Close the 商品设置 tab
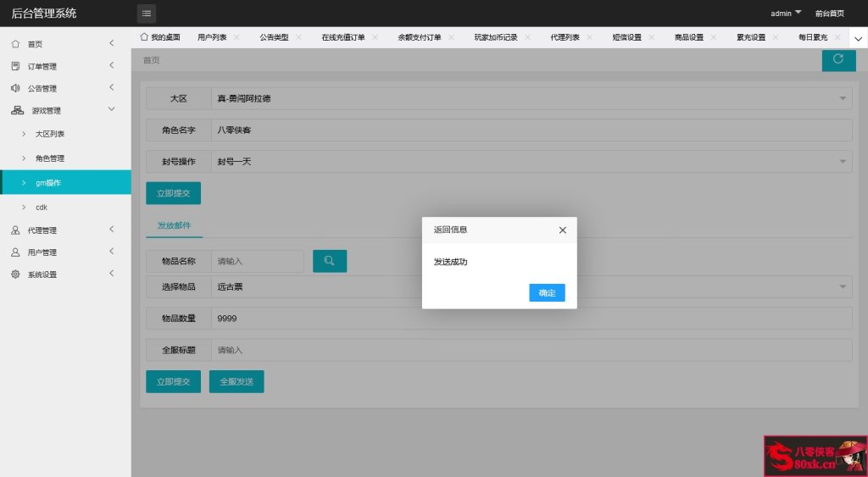The image size is (868, 477). click(x=714, y=37)
